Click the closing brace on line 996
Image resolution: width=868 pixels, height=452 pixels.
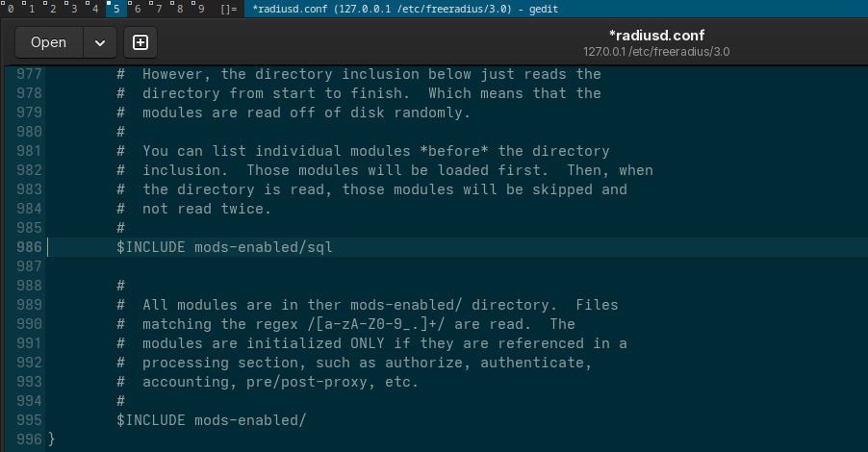tap(51, 439)
